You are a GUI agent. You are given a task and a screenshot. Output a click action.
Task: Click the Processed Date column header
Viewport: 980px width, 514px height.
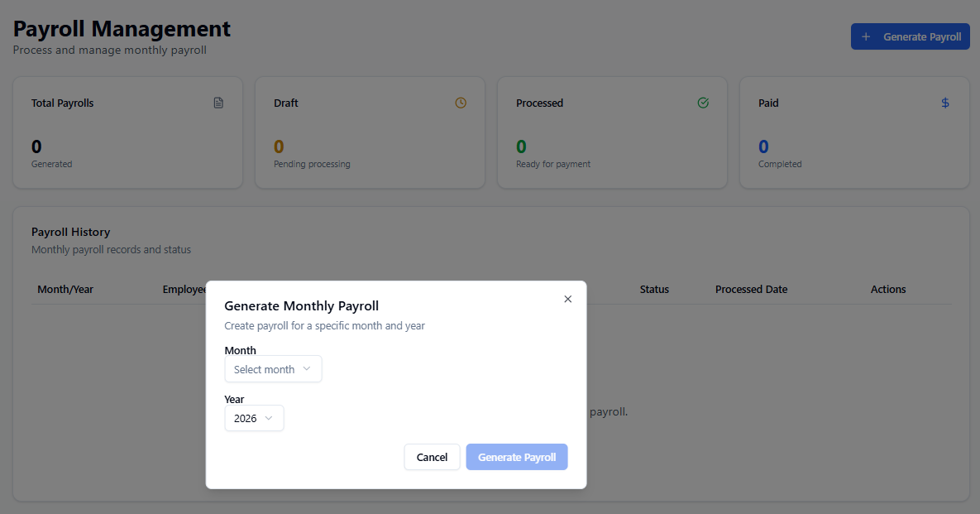751,290
